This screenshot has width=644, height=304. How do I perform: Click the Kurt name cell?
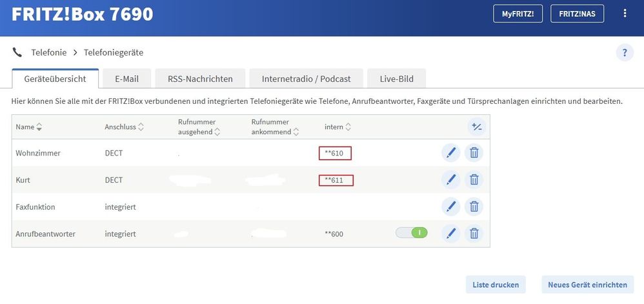23,180
